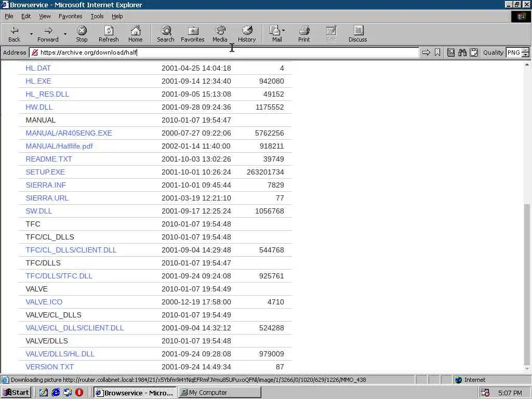532x399 pixels.
Task: Stop loading with the Stop icon
Action: [x=82, y=34]
